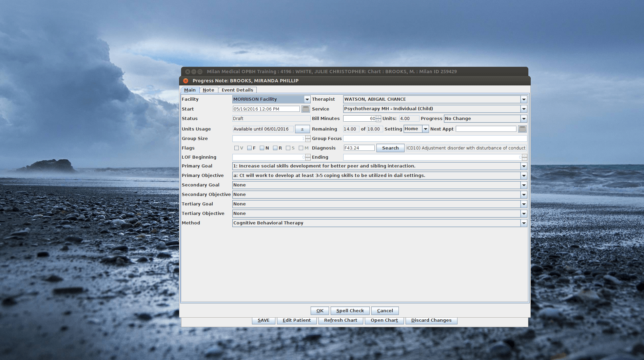Image resolution: width=644 pixels, height=360 pixels.
Task: Switch to the Main tab
Action: pos(190,90)
